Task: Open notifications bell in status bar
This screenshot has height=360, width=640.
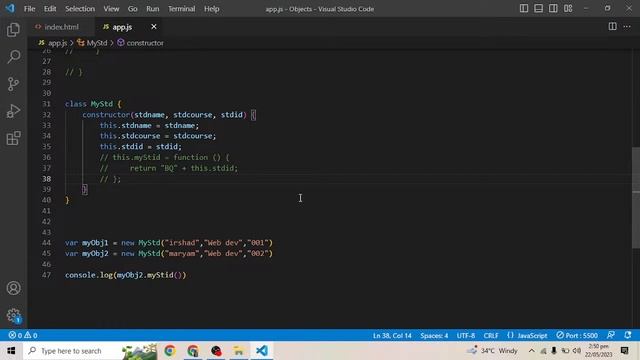Action: pos(628,335)
